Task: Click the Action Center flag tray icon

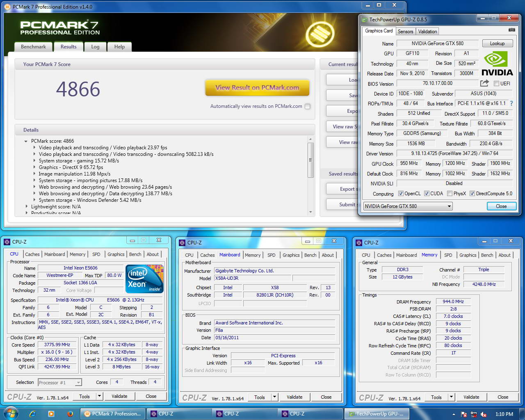Action: point(464,414)
